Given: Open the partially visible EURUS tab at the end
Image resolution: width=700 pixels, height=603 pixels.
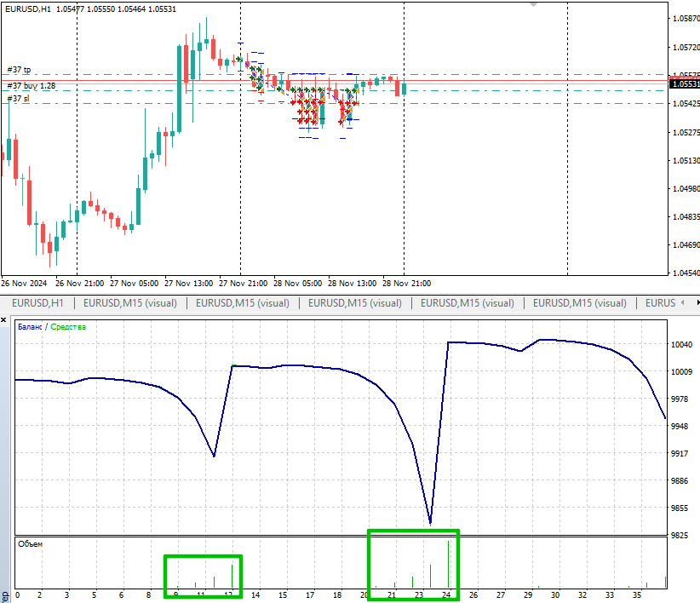Looking at the screenshot, I should [x=660, y=303].
